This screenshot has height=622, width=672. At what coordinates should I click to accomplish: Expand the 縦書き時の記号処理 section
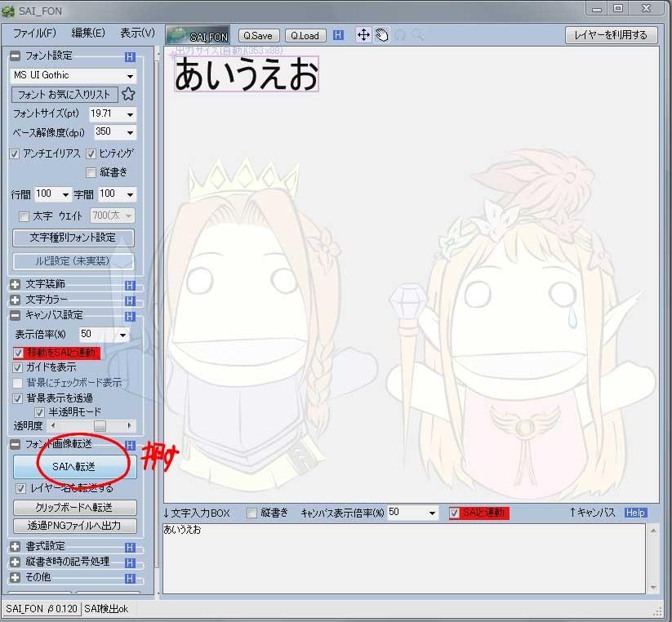pyautogui.click(x=15, y=562)
